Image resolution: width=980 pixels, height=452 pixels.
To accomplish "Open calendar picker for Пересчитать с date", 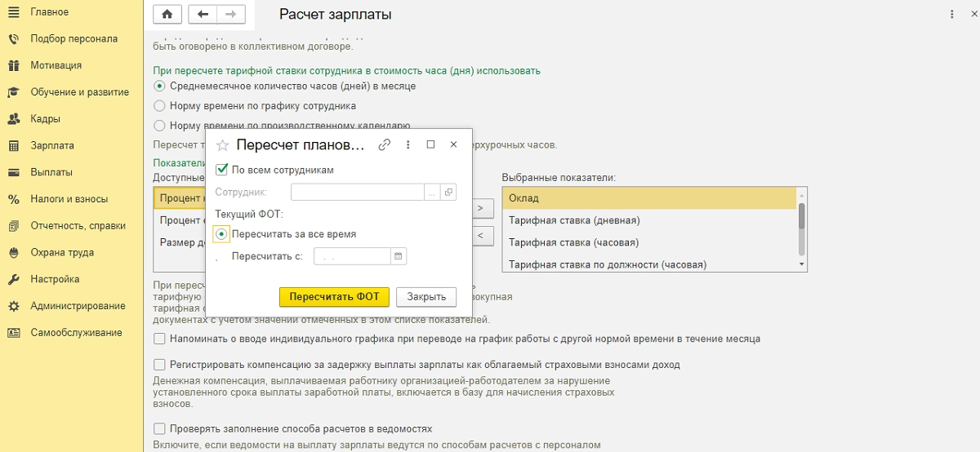I will click(399, 256).
